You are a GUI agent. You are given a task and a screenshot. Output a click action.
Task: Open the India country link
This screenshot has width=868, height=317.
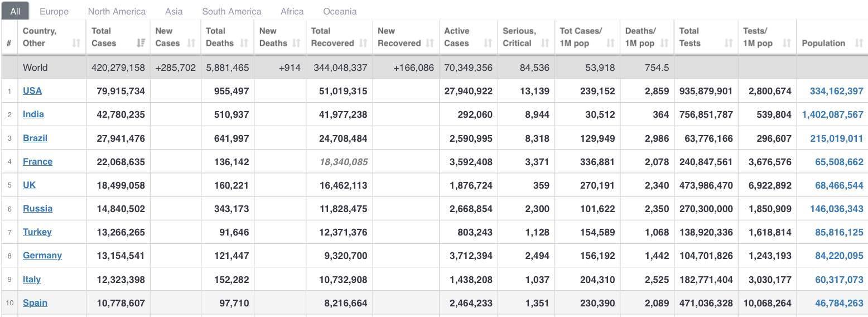(x=33, y=114)
